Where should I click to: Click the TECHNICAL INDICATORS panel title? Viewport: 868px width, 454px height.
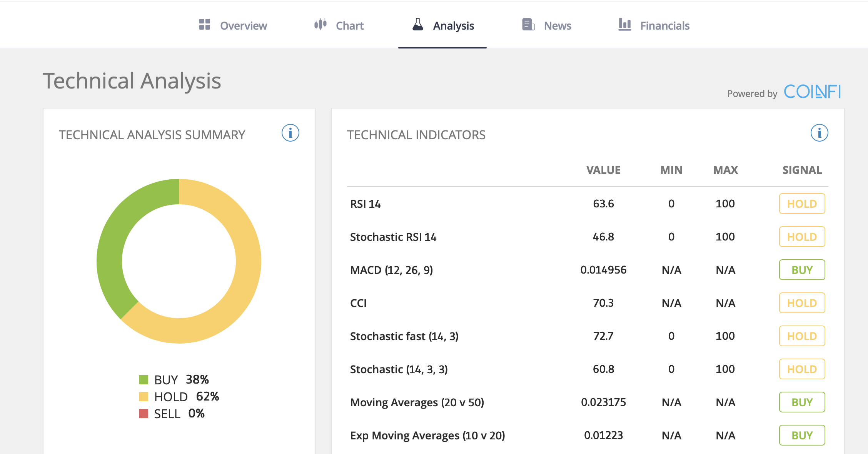[x=416, y=135]
